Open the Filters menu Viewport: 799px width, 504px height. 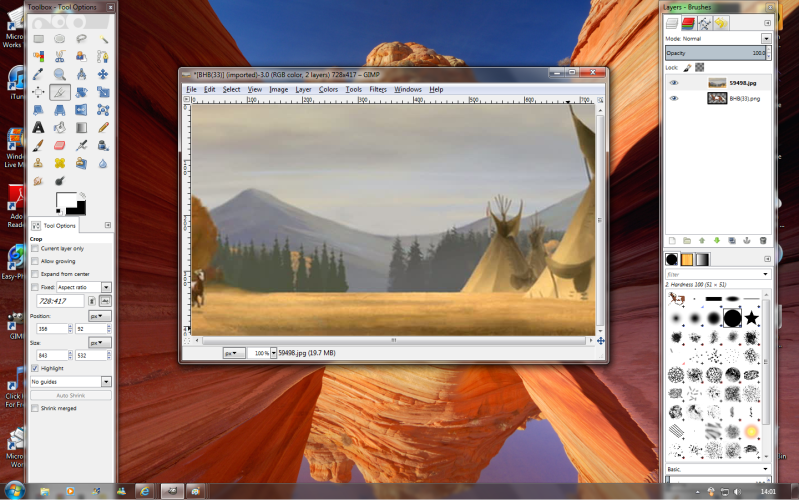click(x=378, y=89)
